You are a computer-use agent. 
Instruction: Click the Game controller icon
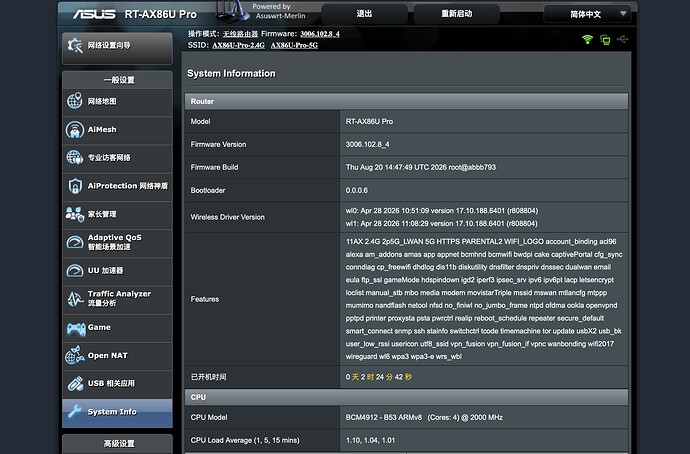tap(76, 328)
